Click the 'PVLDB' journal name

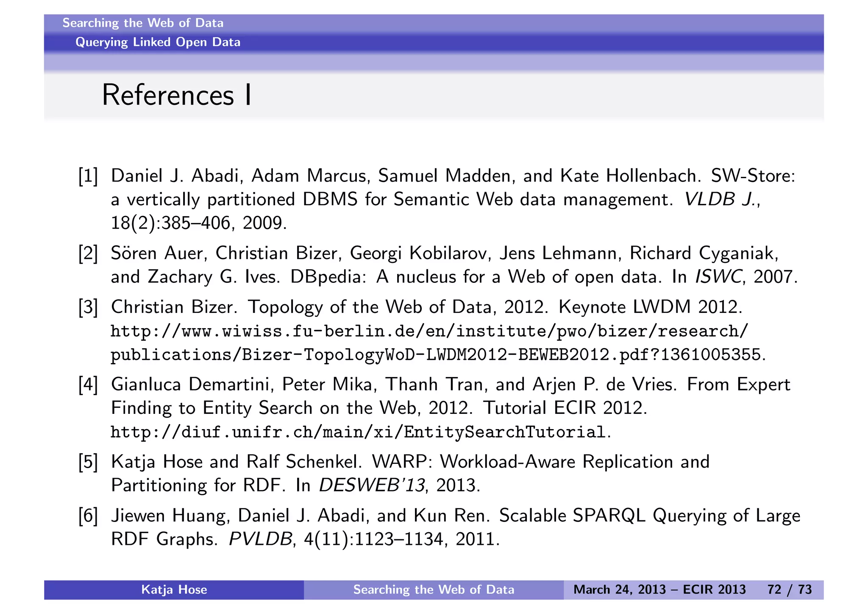click(x=261, y=539)
